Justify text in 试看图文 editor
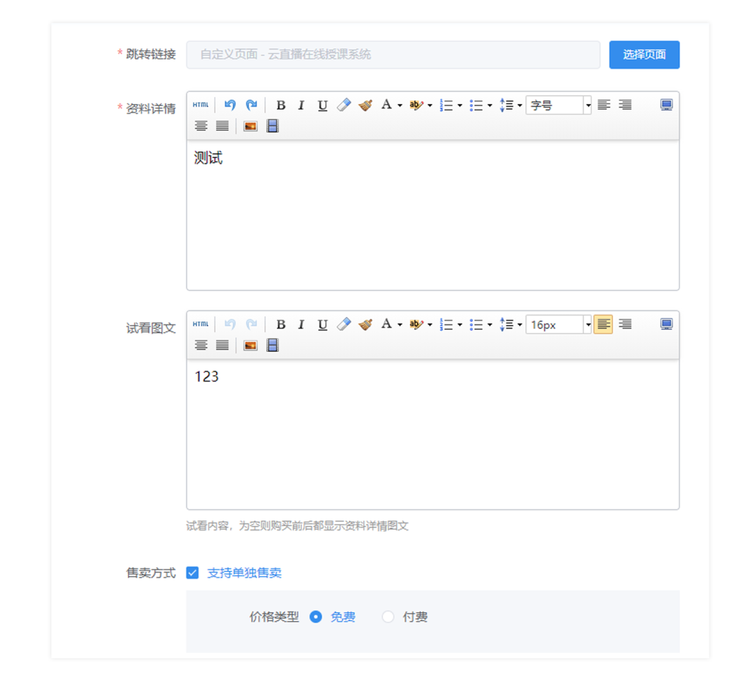The height and width of the screenshot is (700, 755). [x=222, y=345]
